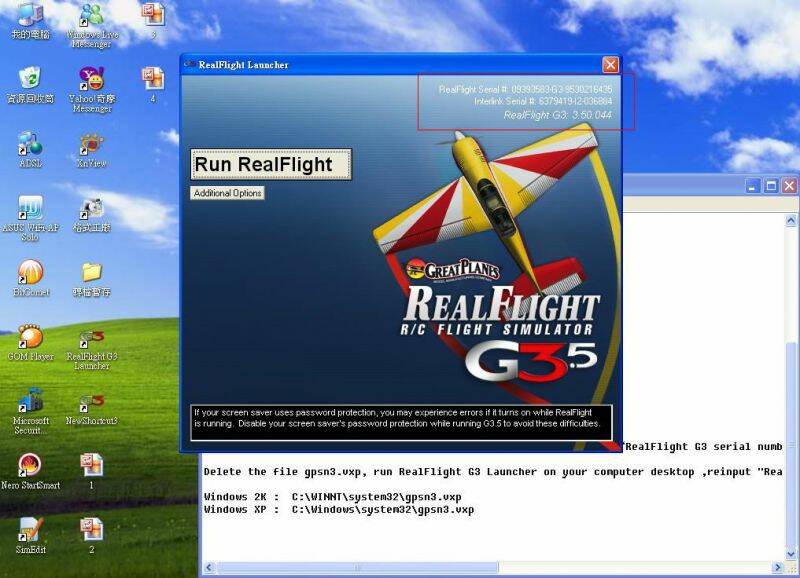The width and height of the screenshot is (800, 578).
Task: Select the NewShortcut3 desktop icon
Action: pyautogui.click(x=92, y=408)
